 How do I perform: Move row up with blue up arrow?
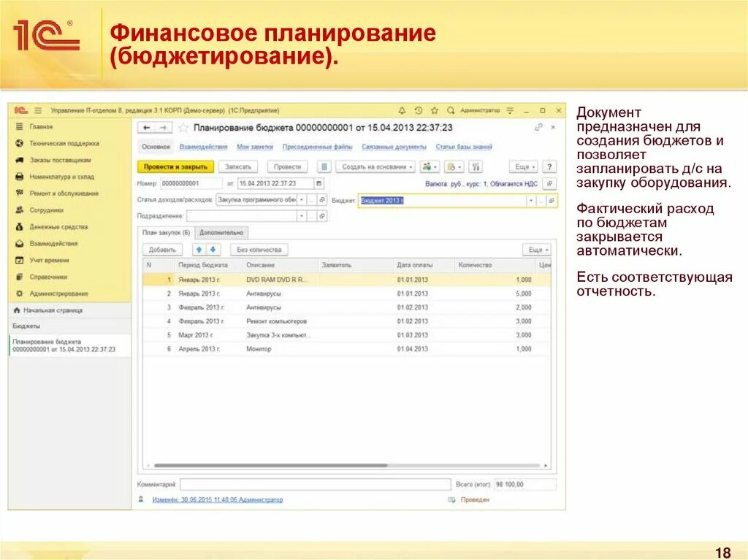point(199,250)
